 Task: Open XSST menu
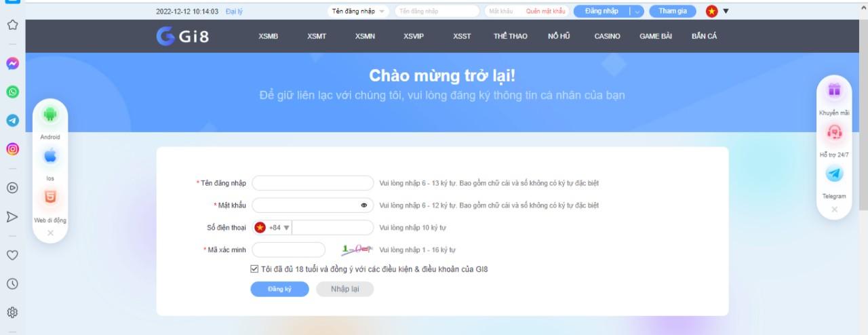click(462, 36)
